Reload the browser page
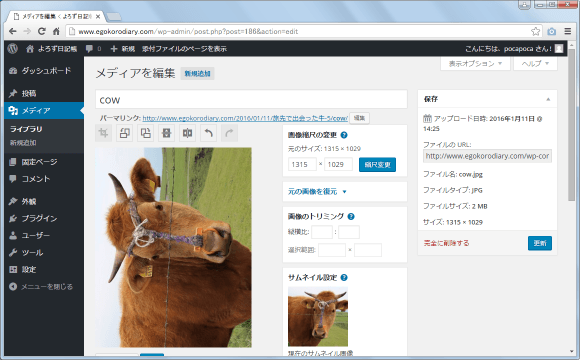Image resolution: width=580 pixels, height=360 pixels. [x=42, y=31]
